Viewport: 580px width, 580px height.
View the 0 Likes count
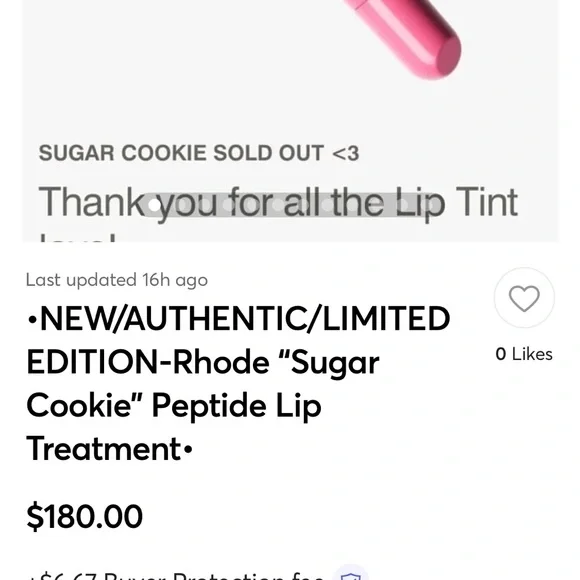click(x=524, y=354)
